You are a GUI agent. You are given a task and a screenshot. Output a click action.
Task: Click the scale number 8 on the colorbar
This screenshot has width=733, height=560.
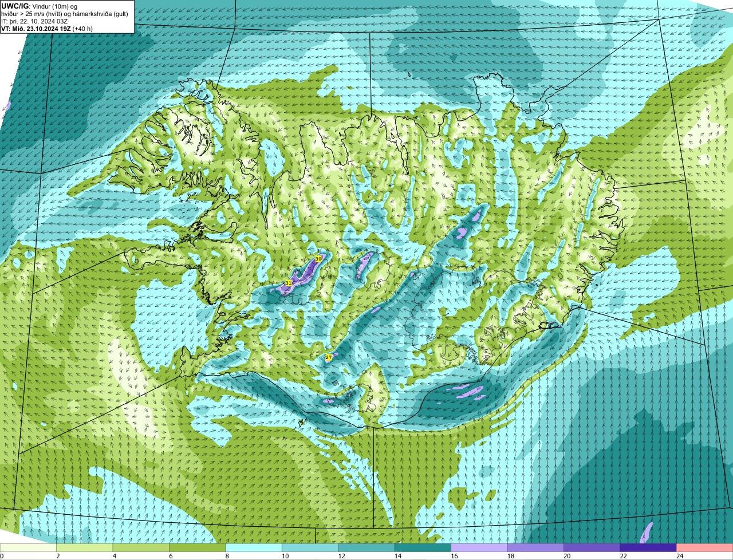(x=227, y=556)
